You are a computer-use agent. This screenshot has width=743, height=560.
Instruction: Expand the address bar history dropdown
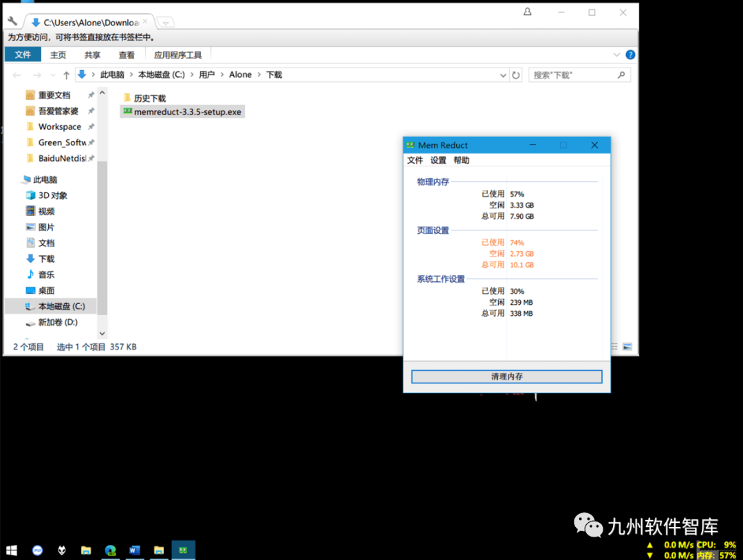tap(503, 75)
